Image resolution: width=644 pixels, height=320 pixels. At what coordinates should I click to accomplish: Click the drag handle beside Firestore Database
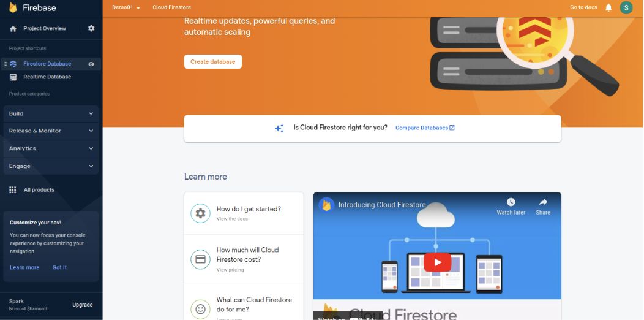click(6, 64)
